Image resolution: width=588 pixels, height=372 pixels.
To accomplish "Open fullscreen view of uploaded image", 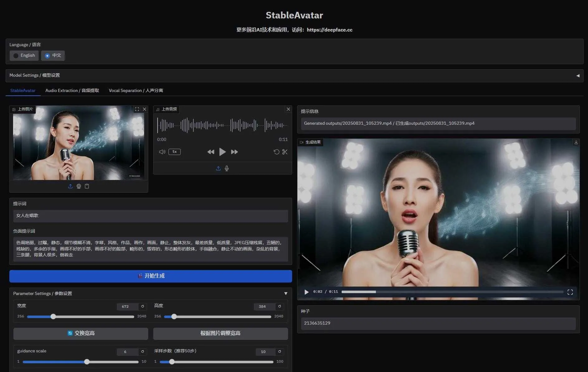I will (137, 109).
